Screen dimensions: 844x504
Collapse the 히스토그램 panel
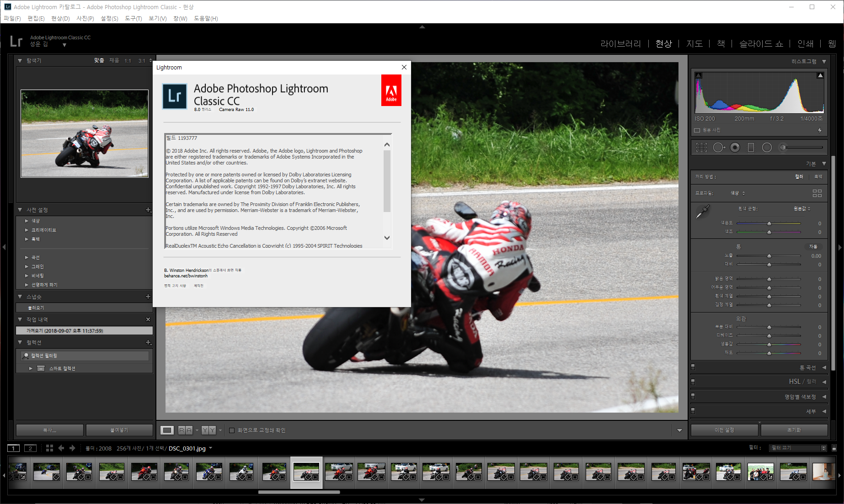(824, 61)
